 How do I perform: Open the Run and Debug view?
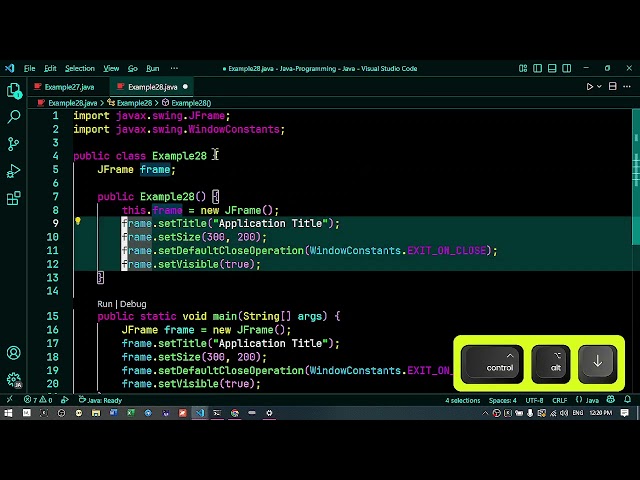click(x=13, y=171)
